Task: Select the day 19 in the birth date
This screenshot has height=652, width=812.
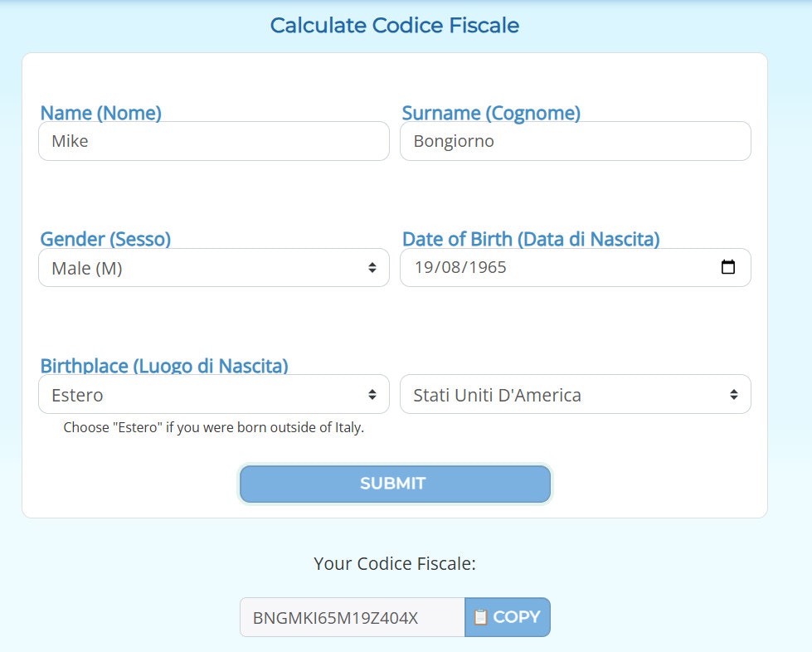Action: [x=424, y=267]
